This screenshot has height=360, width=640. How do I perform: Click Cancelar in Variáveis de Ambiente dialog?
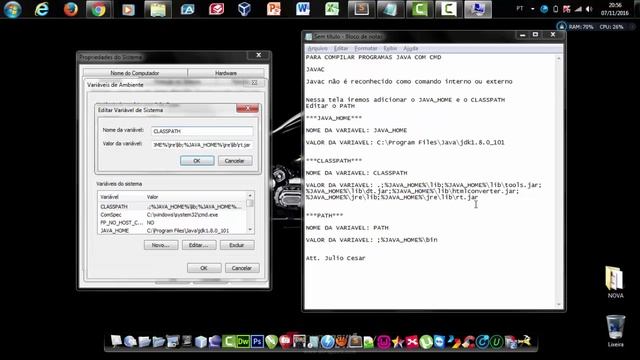[x=242, y=268]
